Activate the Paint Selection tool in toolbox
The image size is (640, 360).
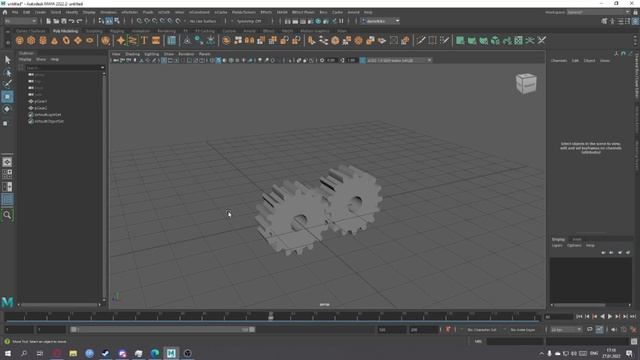[7, 84]
